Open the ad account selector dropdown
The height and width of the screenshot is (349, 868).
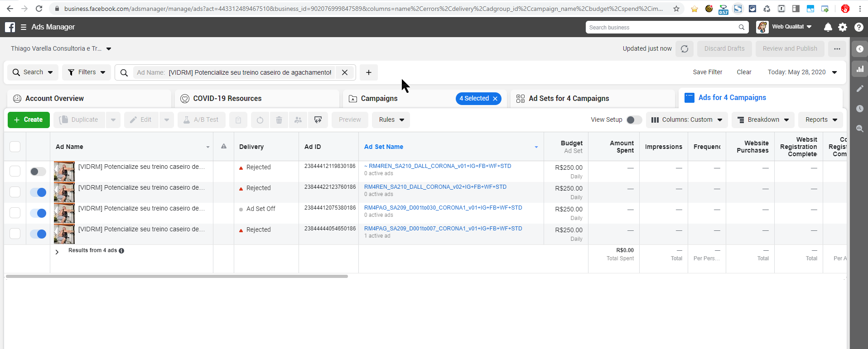[x=61, y=49]
